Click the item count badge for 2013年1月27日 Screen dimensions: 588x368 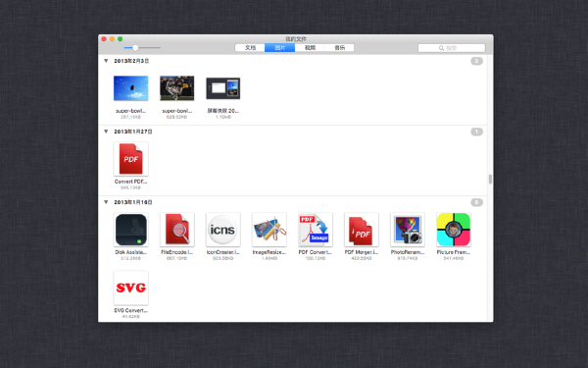tap(476, 131)
